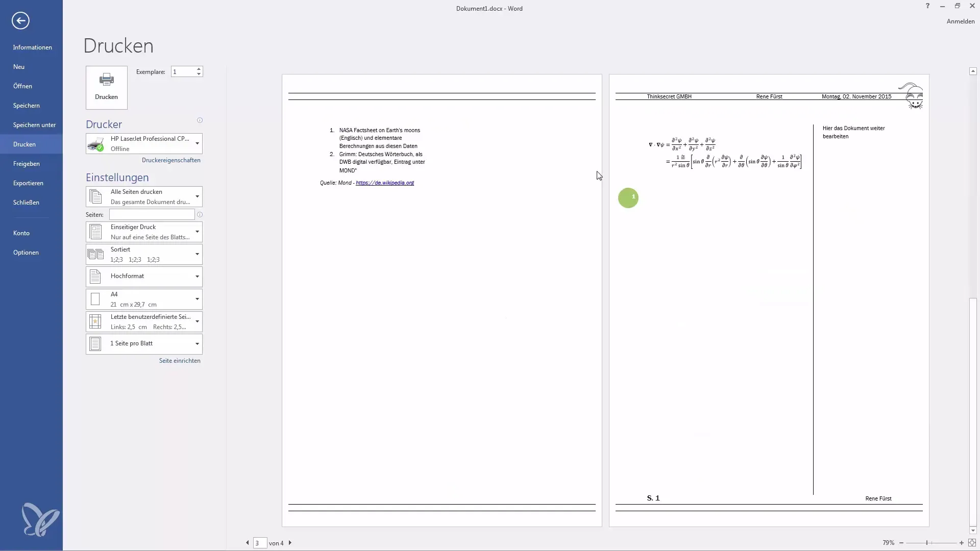Open Help question mark icon

(927, 6)
